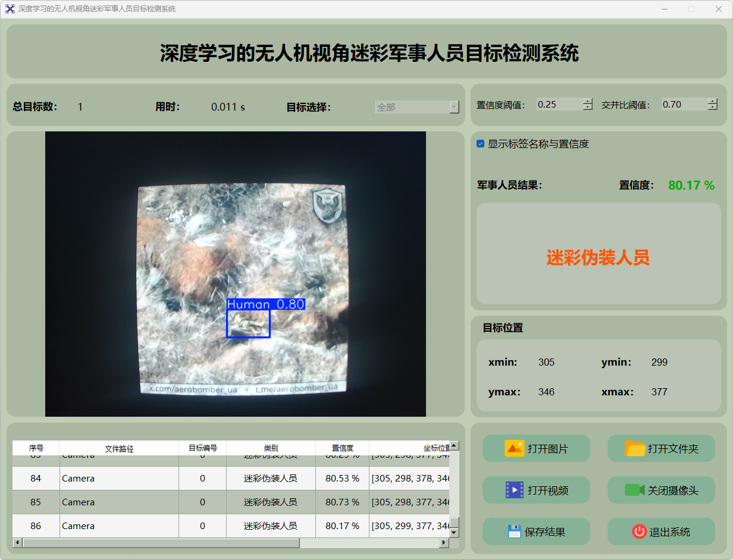Toggle the show label name and confidence checkbox
The image size is (733, 560).
pyautogui.click(x=481, y=144)
